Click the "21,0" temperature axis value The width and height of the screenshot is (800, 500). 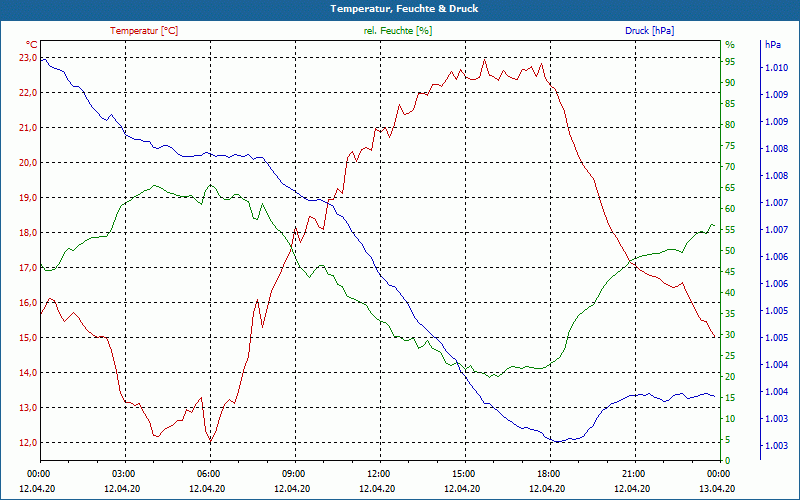28,128
